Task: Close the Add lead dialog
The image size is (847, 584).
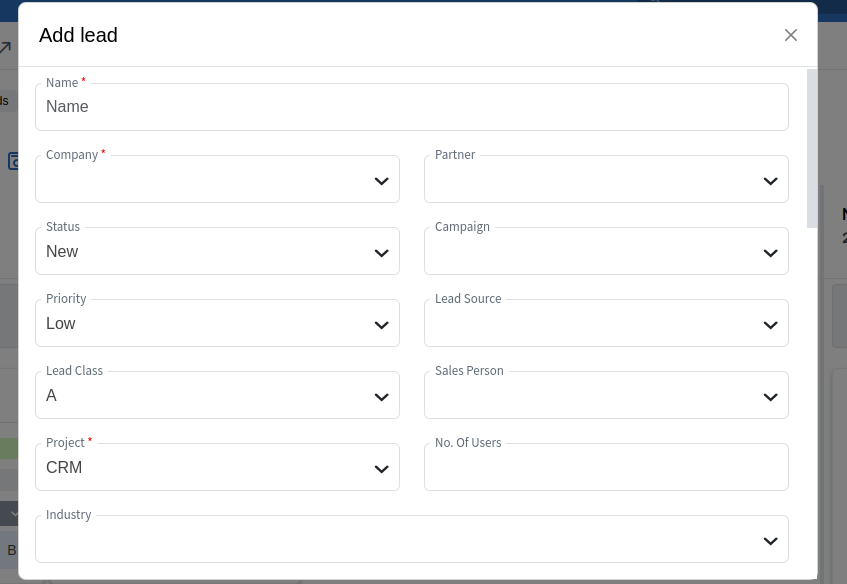Action: (x=791, y=35)
